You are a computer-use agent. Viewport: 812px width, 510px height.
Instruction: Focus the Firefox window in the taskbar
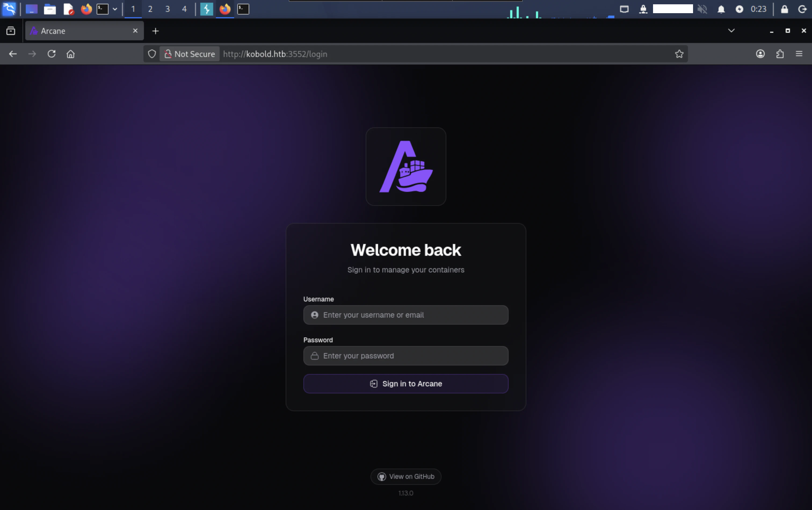[225, 9]
